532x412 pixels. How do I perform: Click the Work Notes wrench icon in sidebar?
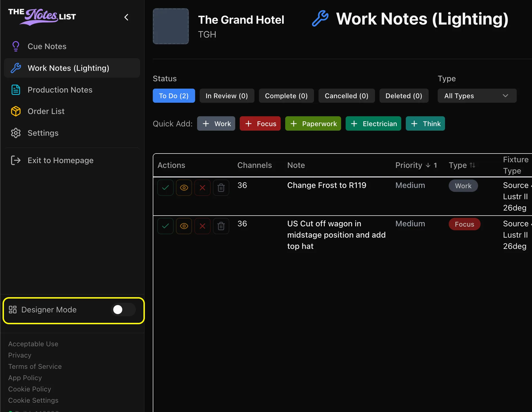coord(16,68)
